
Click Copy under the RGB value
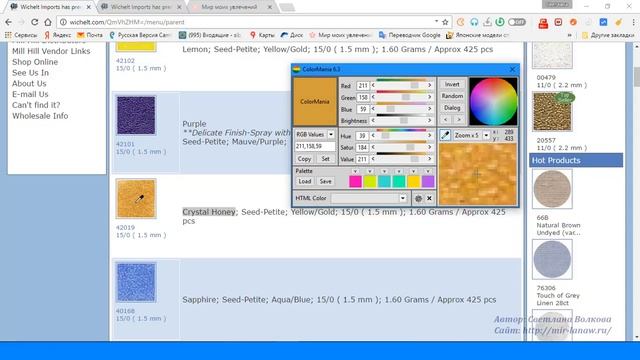304,159
